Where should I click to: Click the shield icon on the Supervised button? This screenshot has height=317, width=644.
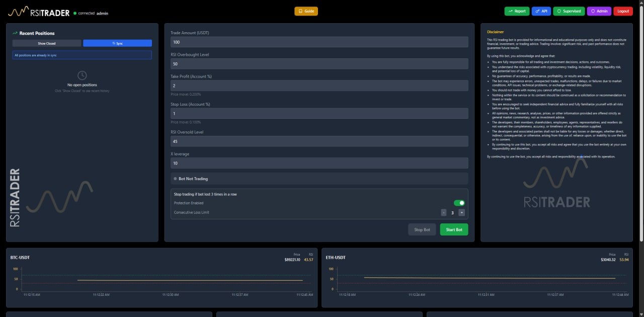point(559,11)
